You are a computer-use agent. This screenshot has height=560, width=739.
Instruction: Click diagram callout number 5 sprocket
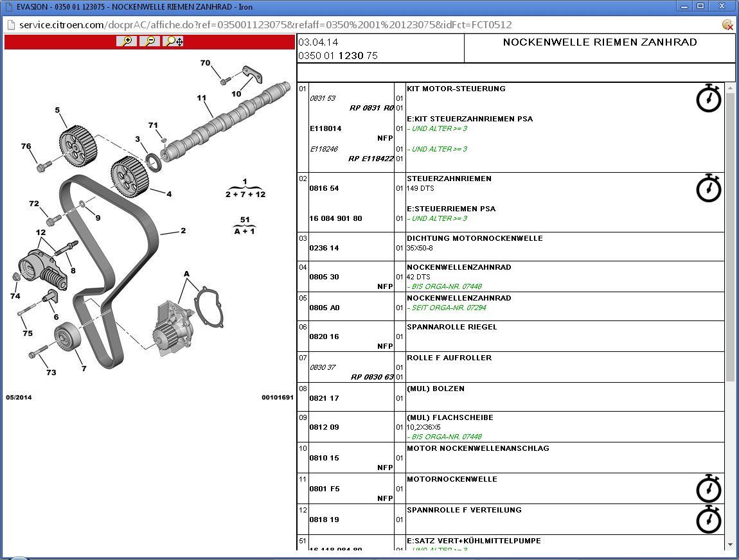point(57,110)
